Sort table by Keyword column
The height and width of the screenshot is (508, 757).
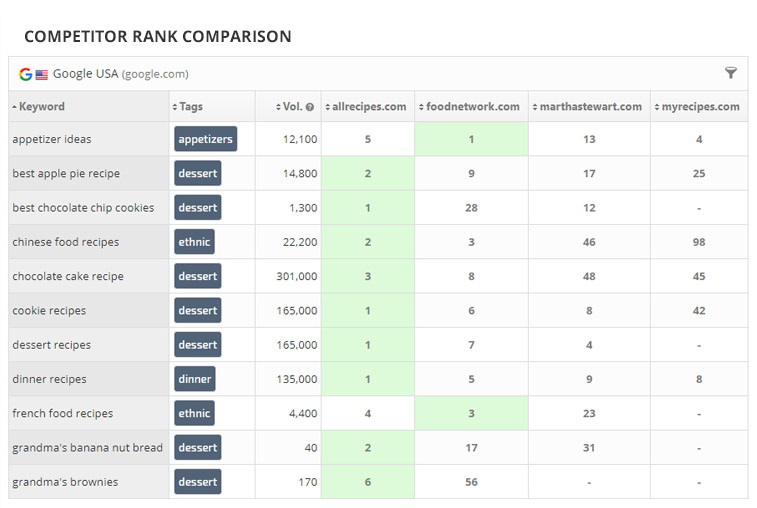(41, 107)
